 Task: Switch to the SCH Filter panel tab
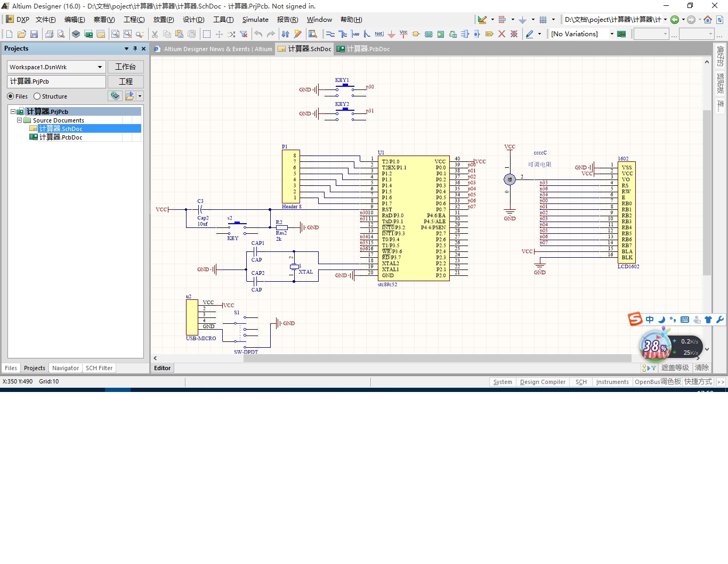99,368
